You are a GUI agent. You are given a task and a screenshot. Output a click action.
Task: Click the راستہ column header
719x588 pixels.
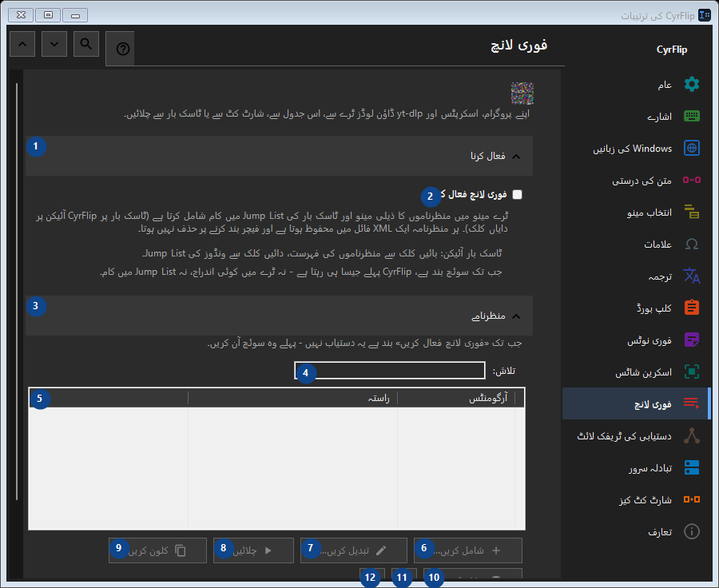coord(292,399)
